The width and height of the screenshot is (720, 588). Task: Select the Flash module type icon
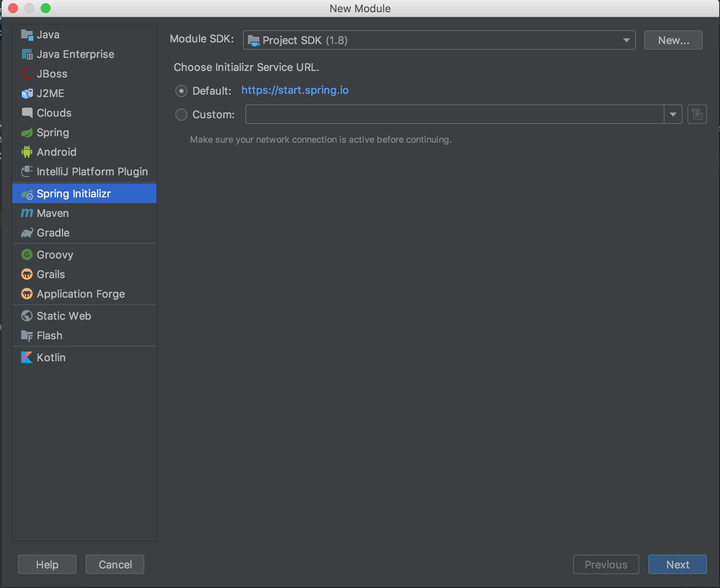tap(27, 335)
